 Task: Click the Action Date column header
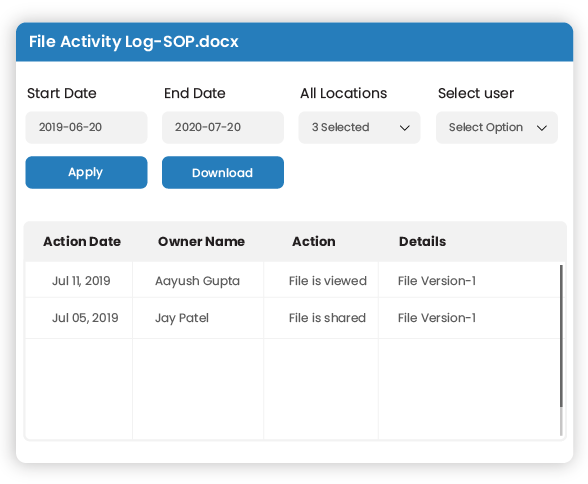coord(82,241)
